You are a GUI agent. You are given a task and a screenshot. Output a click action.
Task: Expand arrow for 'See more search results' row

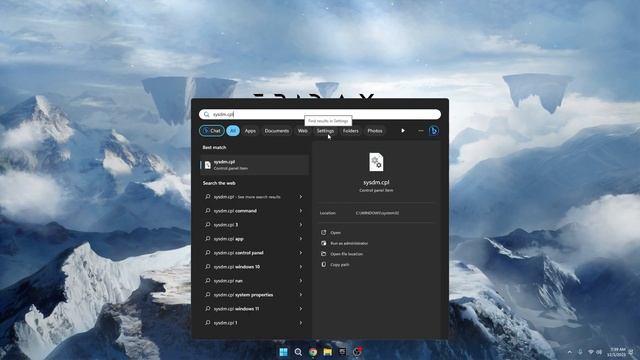tap(301, 197)
